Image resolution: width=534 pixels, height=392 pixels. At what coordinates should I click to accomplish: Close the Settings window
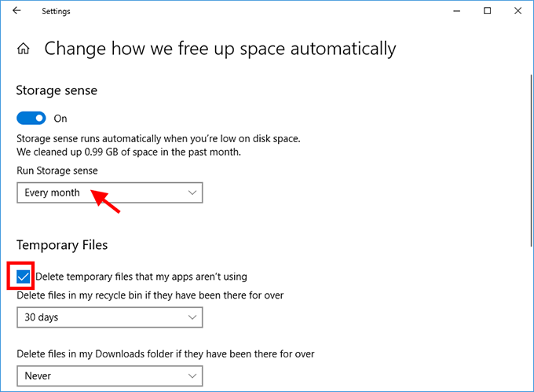click(518, 11)
